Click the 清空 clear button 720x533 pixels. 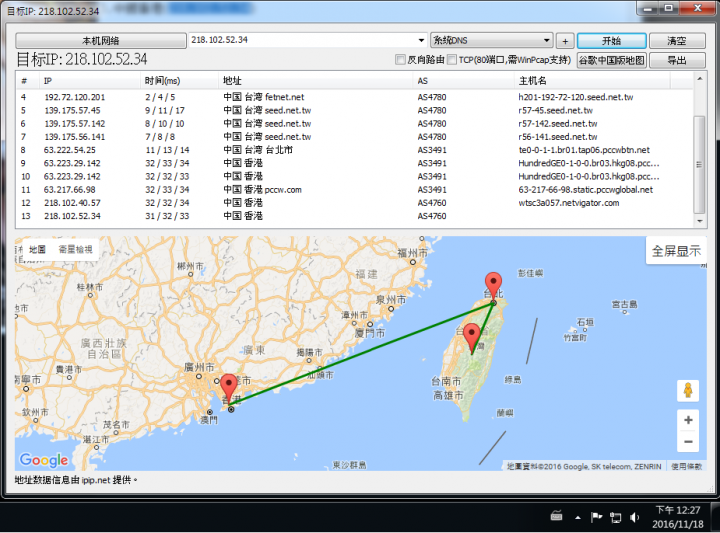click(668, 40)
